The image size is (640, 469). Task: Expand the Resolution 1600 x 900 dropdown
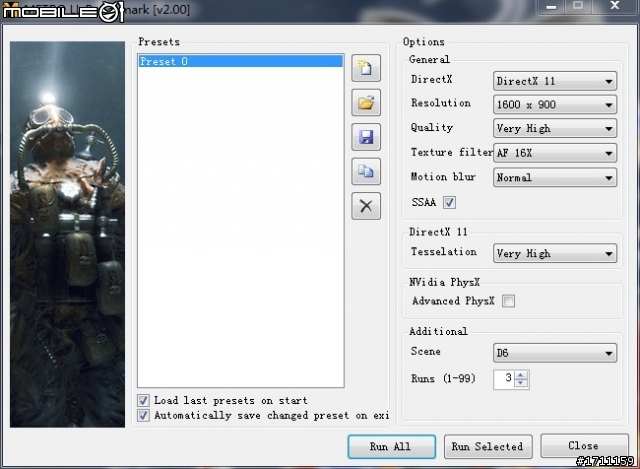coord(555,104)
